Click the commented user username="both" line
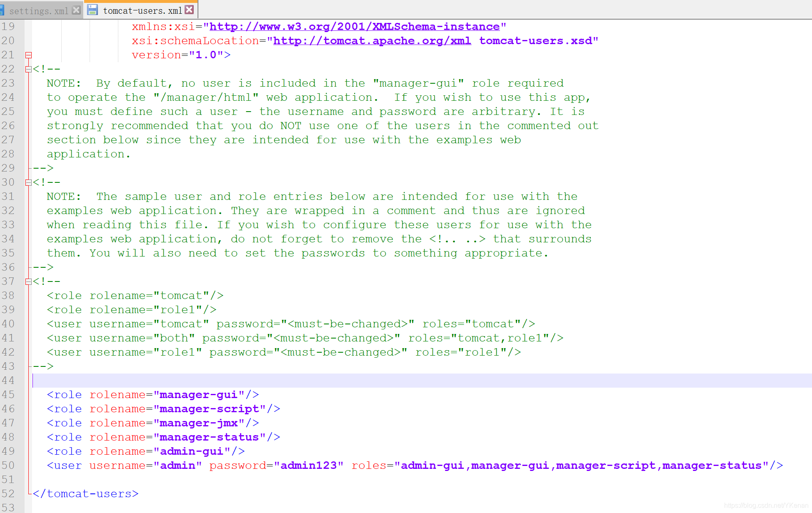Viewport: 812px width, 513px height. (x=305, y=338)
